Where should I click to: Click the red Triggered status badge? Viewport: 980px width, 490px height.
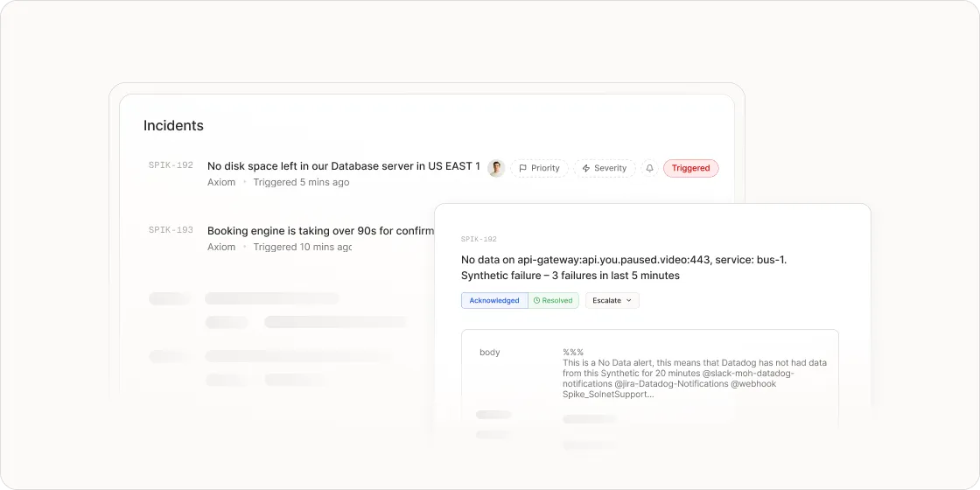coord(690,168)
